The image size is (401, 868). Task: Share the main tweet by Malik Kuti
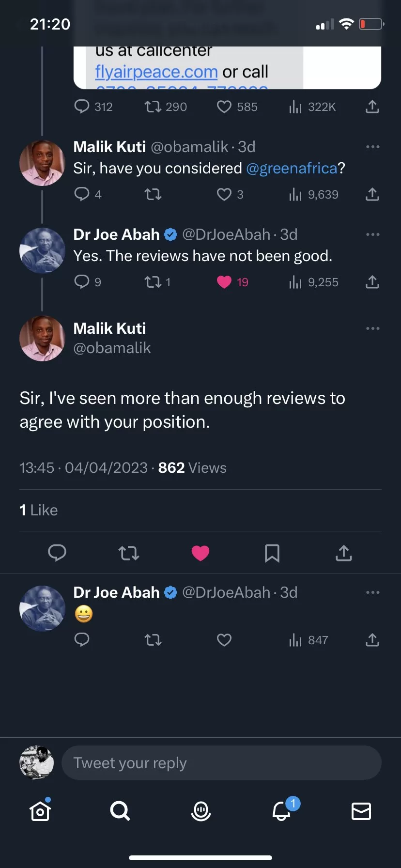344,553
